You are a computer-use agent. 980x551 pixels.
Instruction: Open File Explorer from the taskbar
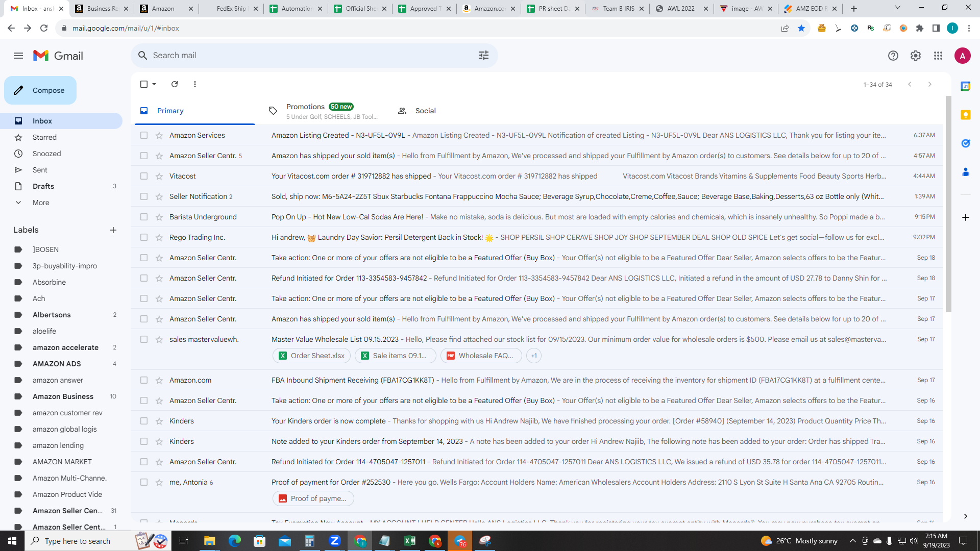point(210,541)
